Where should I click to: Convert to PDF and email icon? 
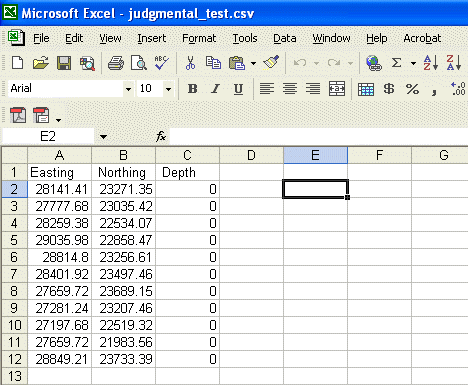(41, 115)
